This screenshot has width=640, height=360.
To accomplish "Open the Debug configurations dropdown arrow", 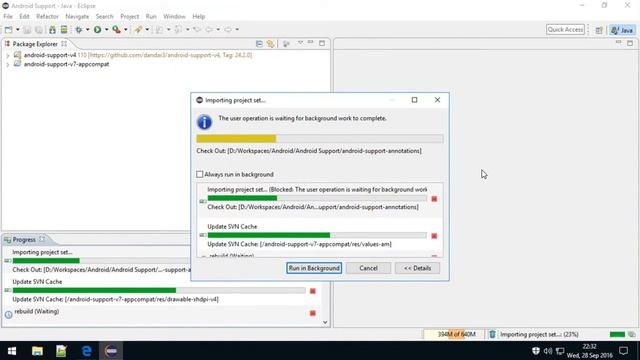I will (87, 29).
